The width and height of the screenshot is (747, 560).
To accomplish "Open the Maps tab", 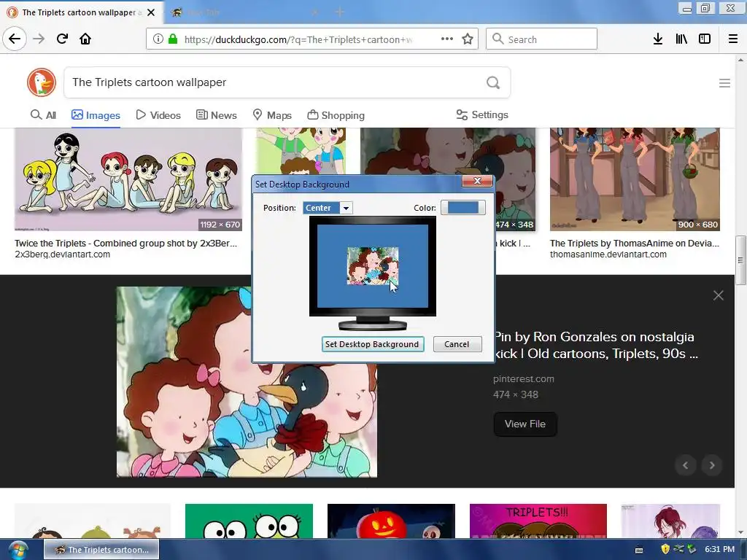I will click(x=272, y=114).
